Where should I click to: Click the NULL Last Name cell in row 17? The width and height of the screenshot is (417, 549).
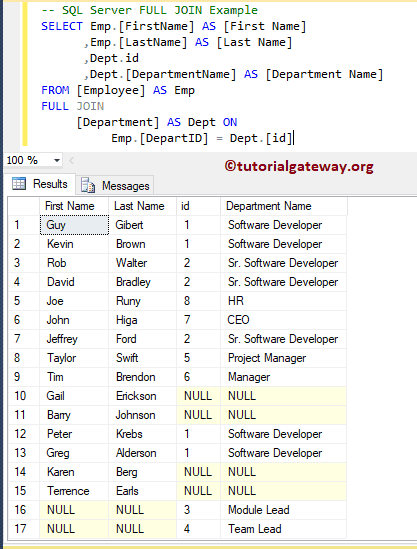point(143,529)
